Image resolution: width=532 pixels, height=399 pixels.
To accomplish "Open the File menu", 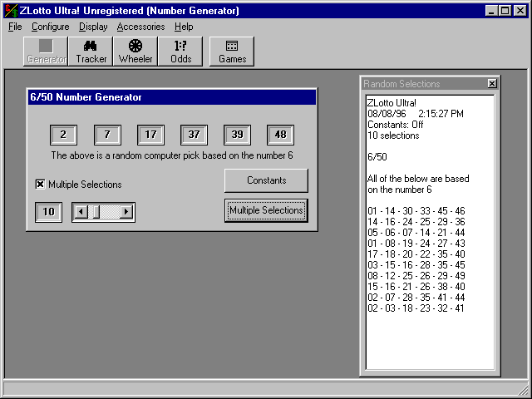I will (x=15, y=27).
